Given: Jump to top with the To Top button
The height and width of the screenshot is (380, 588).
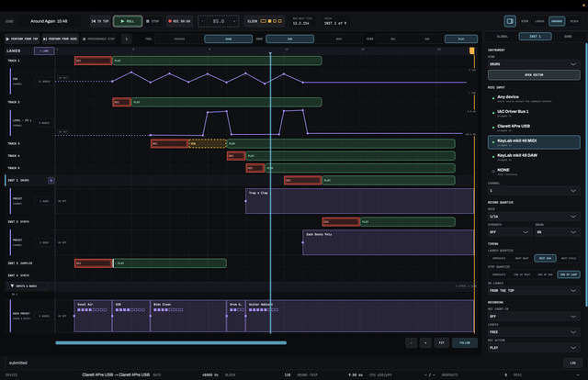Looking at the screenshot, I should [100, 21].
